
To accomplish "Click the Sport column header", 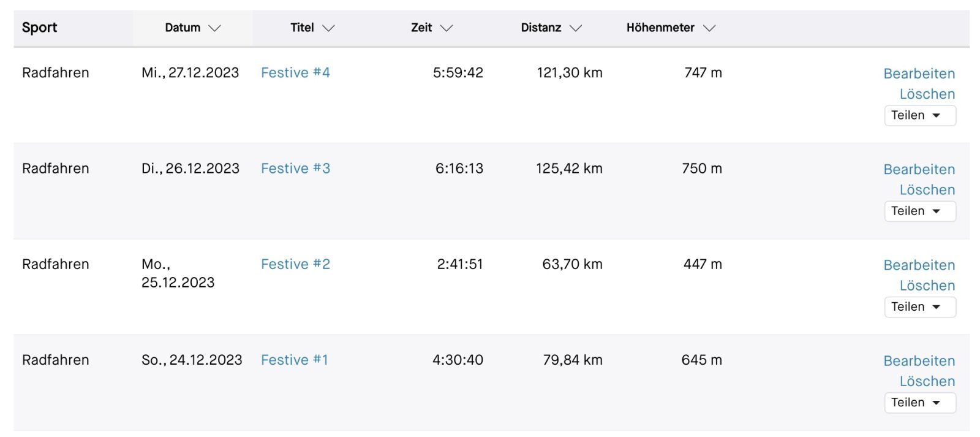I will pyautogui.click(x=39, y=28).
